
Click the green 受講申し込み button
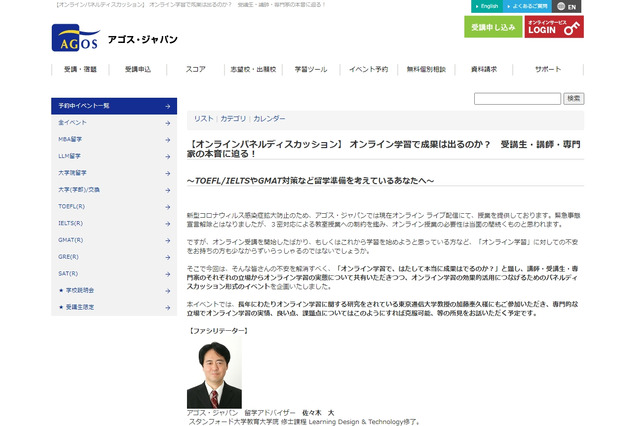click(493, 27)
